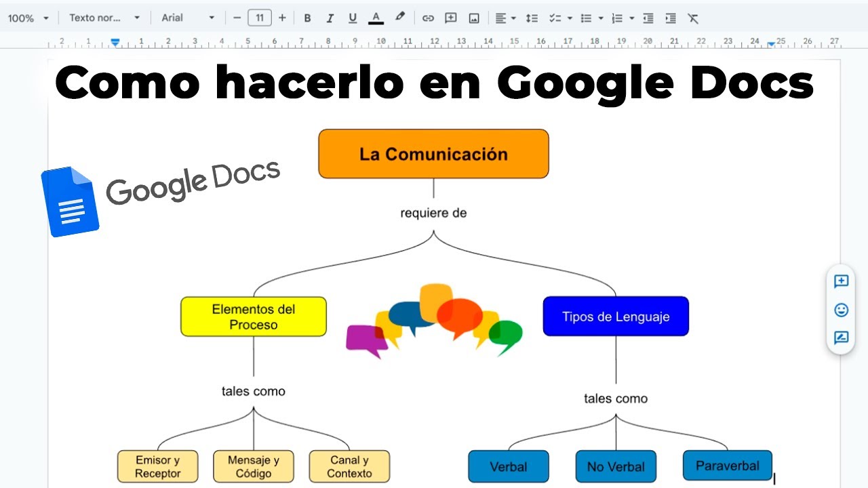Increase font size with plus button
Image resolution: width=868 pixels, height=488 pixels.
coord(282,18)
